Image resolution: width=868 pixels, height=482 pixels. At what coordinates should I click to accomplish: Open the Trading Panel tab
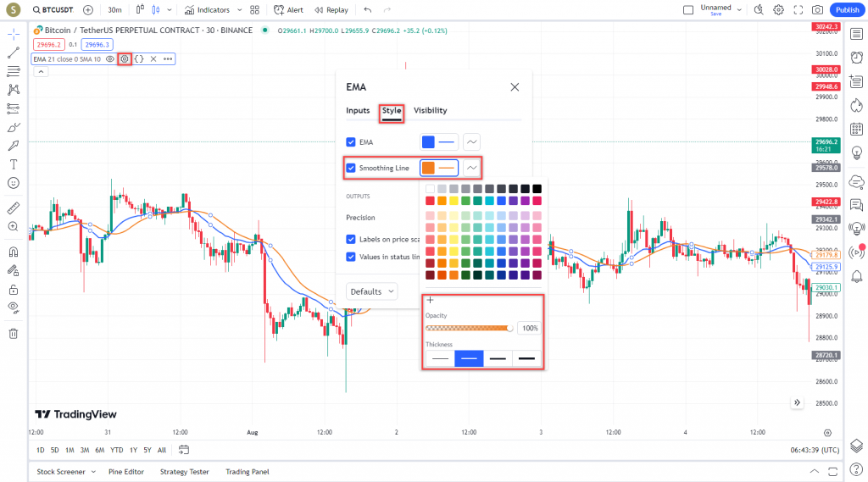coord(248,472)
